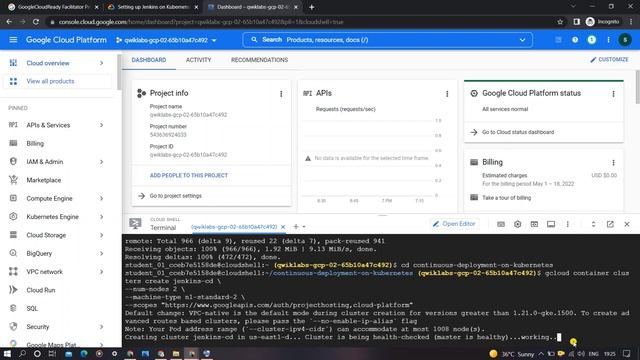Switch to the RECOMMENDATIONS tab
Screen dimensions: 640x360
259,60
